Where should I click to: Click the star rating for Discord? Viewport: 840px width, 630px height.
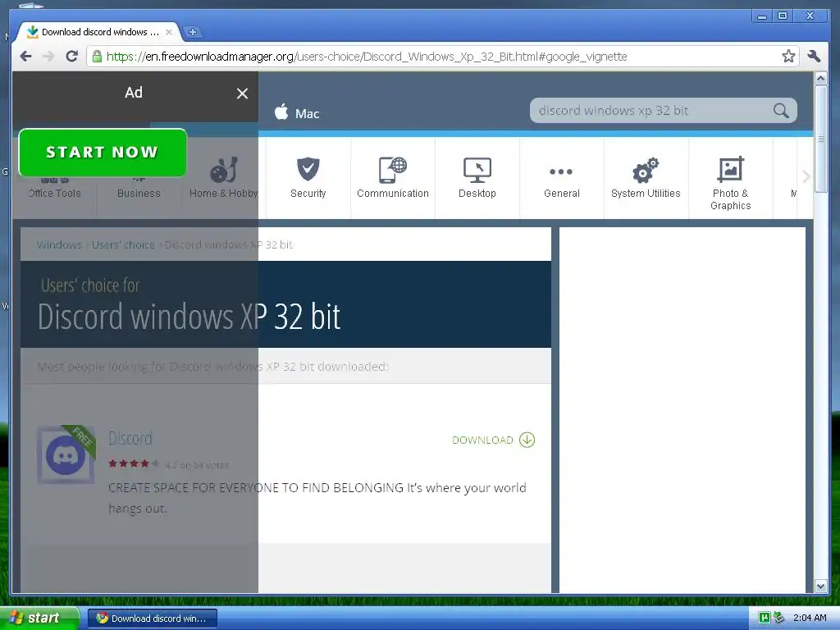(x=134, y=464)
